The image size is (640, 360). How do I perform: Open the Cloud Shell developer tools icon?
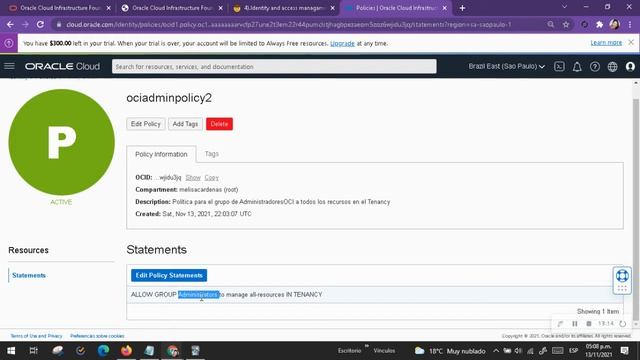559,67
